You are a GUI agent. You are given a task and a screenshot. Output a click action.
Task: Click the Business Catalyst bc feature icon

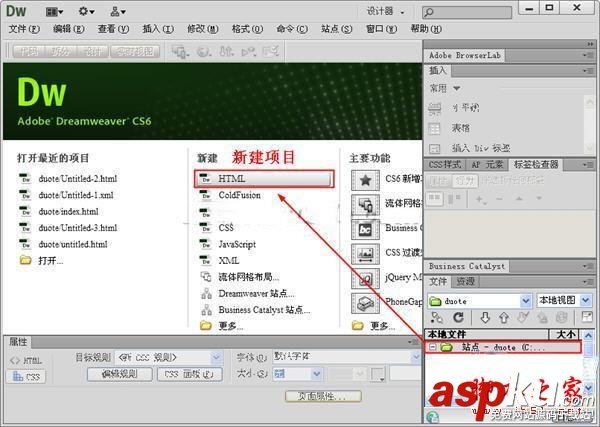365,229
